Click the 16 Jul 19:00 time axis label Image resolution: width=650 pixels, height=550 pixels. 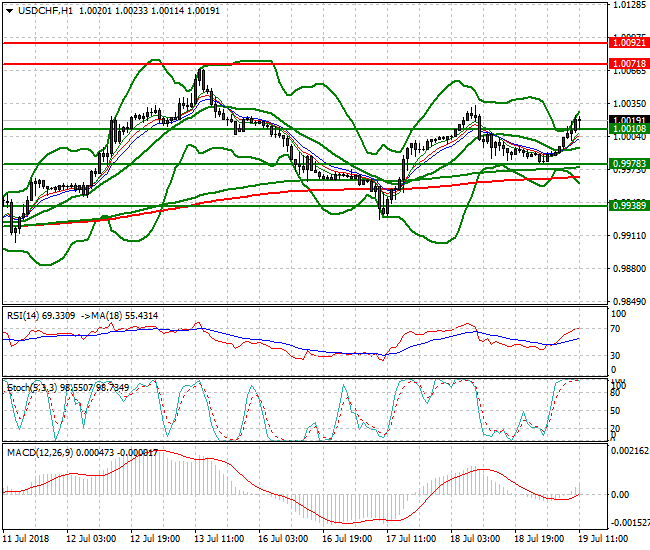point(347,539)
